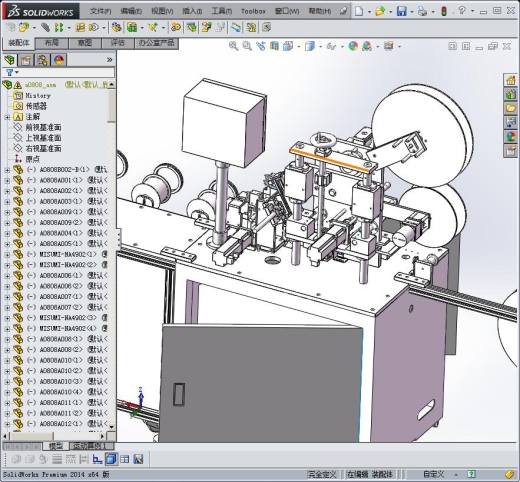Click the Open file folder icon
The height and width of the screenshot is (482, 520).
(x=380, y=11)
